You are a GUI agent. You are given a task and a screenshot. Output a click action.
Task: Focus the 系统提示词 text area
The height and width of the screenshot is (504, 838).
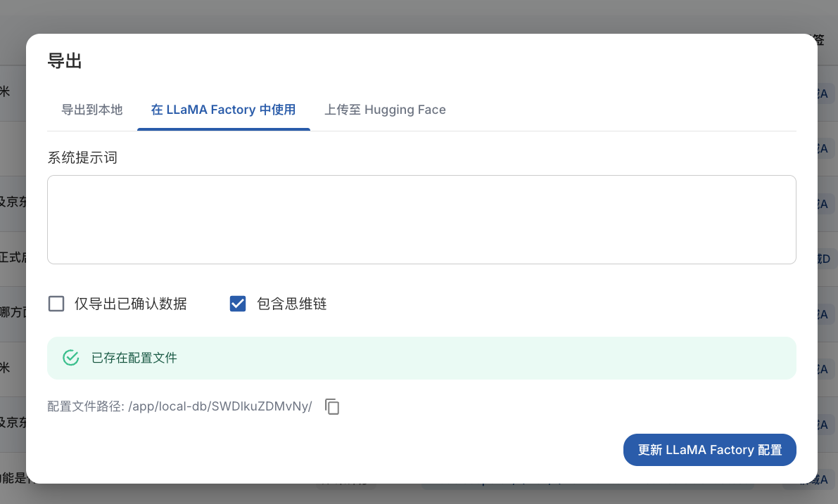[421, 219]
